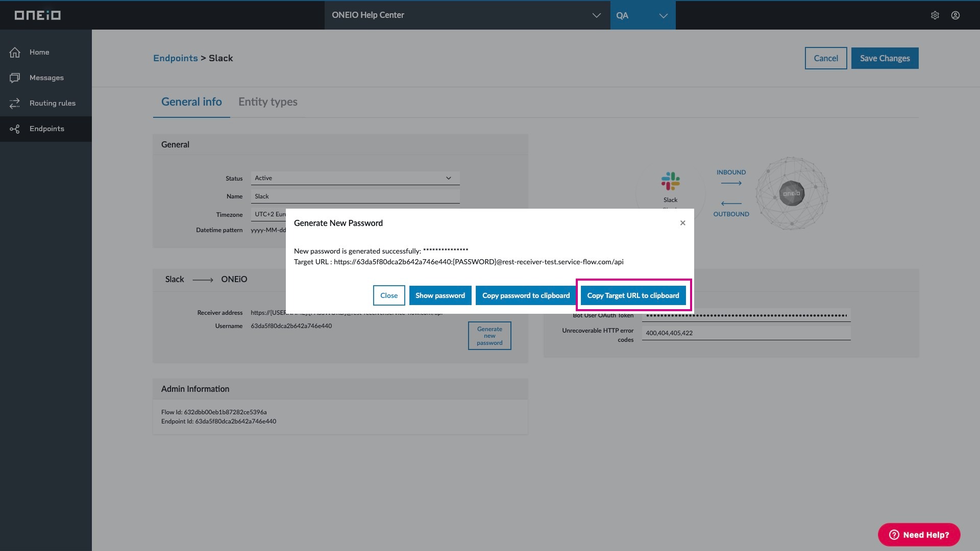Viewport: 980px width, 551px height.
Task: Click the Need Help? button
Action: (919, 535)
